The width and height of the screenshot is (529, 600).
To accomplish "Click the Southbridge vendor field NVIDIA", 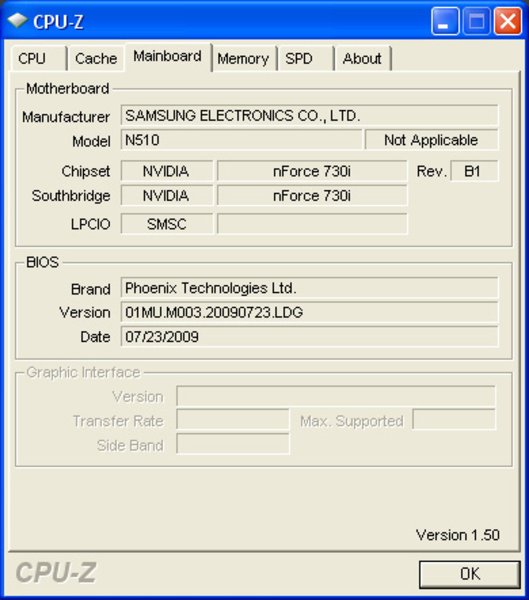I will tap(167, 196).
